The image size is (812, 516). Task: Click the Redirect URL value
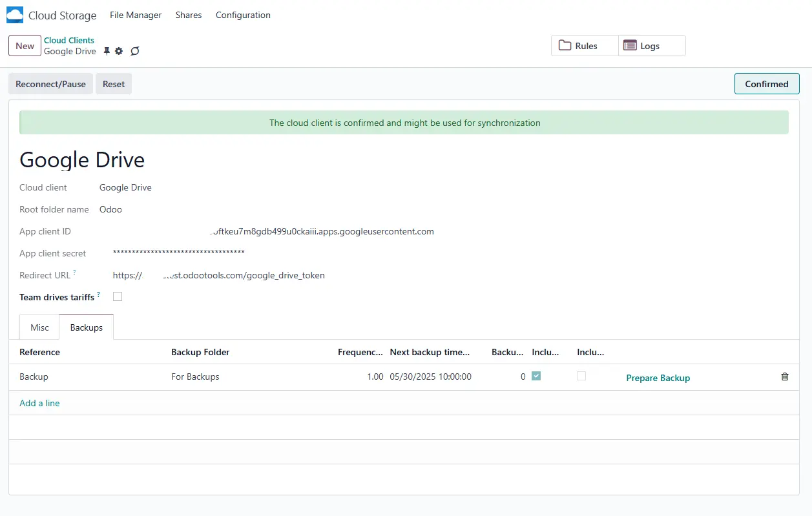219,275
